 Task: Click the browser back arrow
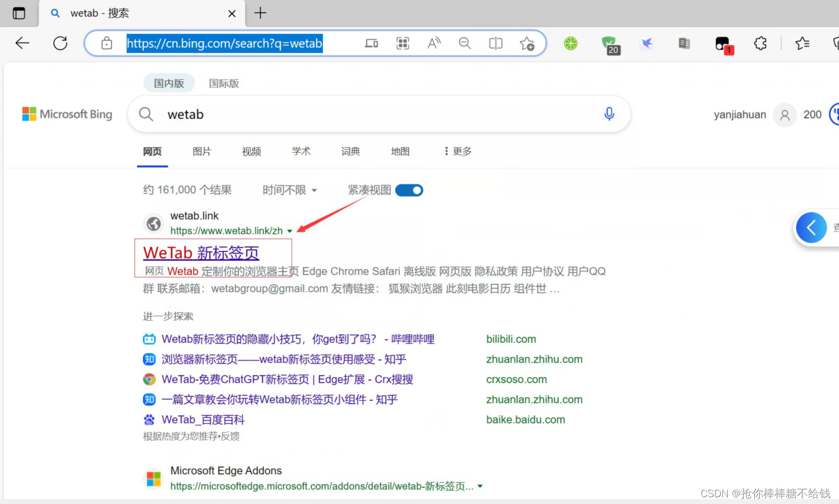(22, 43)
